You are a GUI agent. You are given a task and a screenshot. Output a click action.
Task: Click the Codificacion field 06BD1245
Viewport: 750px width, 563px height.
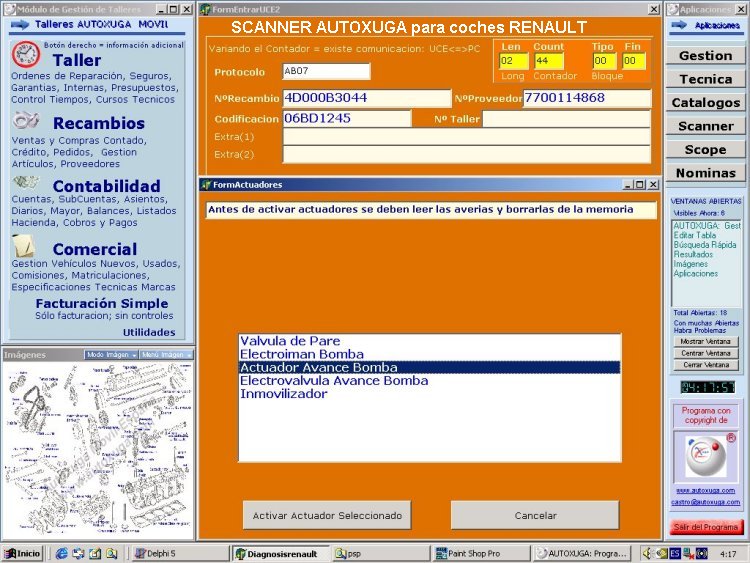(347, 118)
